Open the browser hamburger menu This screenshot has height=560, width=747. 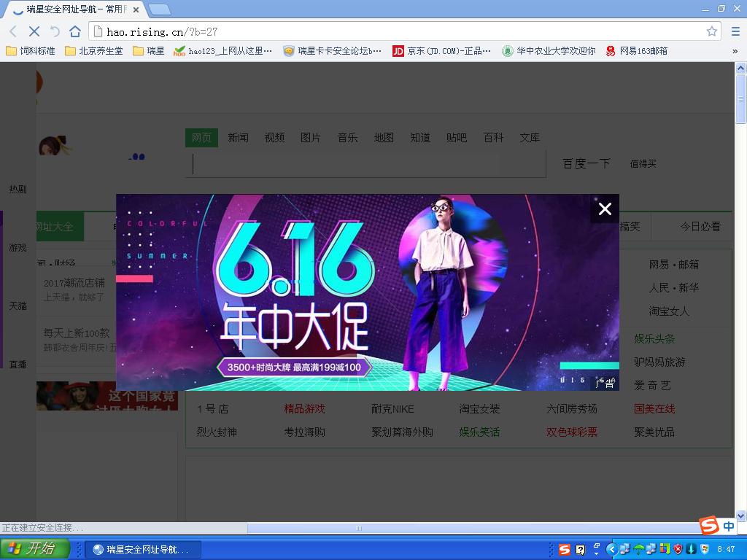click(x=735, y=31)
